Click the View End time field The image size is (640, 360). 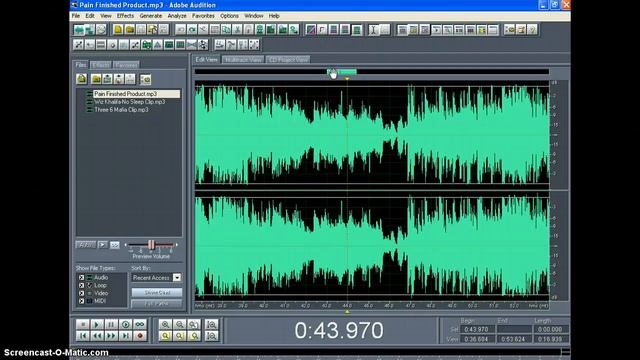click(x=513, y=339)
